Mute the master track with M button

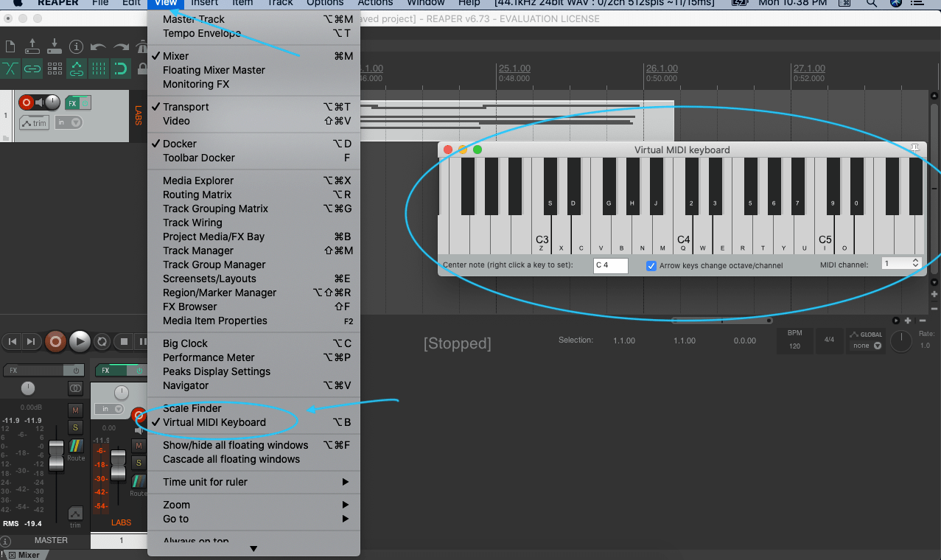pyautogui.click(x=75, y=410)
